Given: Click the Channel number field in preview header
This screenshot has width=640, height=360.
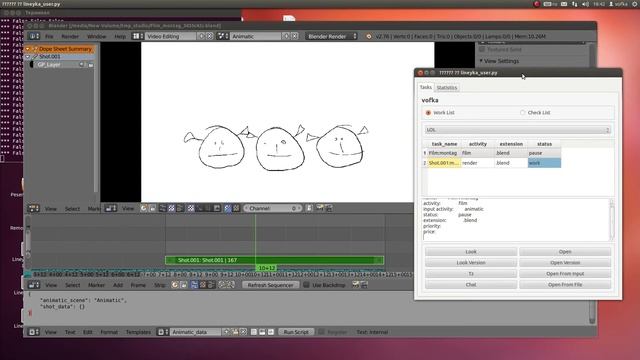Looking at the screenshot, I should pyautogui.click(x=273, y=209).
